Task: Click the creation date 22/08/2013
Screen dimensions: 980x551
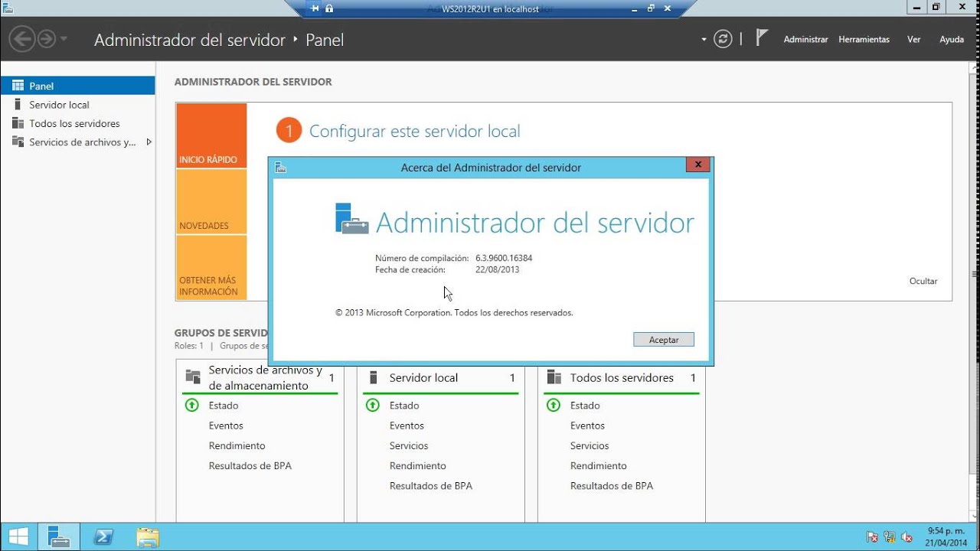Action: coord(498,269)
